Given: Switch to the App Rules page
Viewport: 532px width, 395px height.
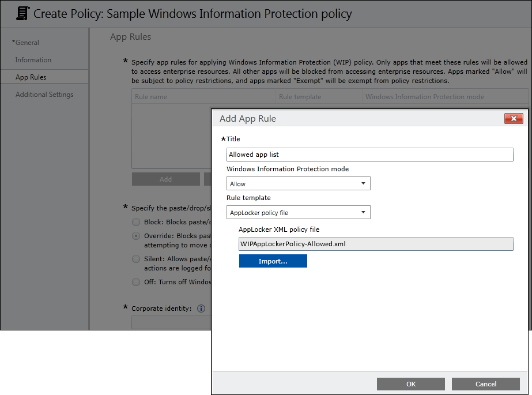Looking at the screenshot, I should coord(31,77).
